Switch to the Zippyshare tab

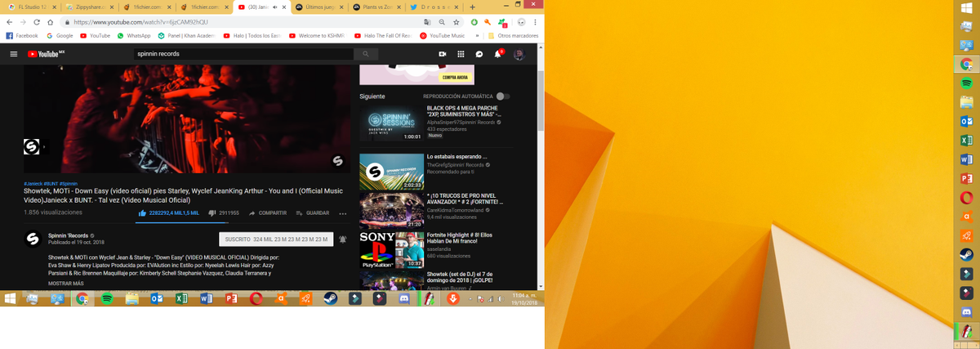click(x=88, y=7)
